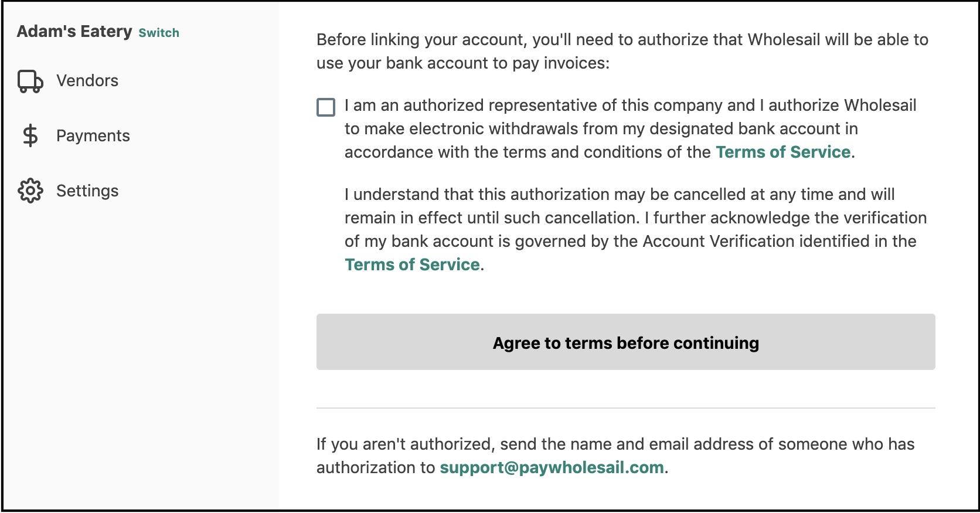The height and width of the screenshot is (513, 980).
Task: Click the support@paywholesail.com email link
Action: pyautogui.click(x=552, y=468)
